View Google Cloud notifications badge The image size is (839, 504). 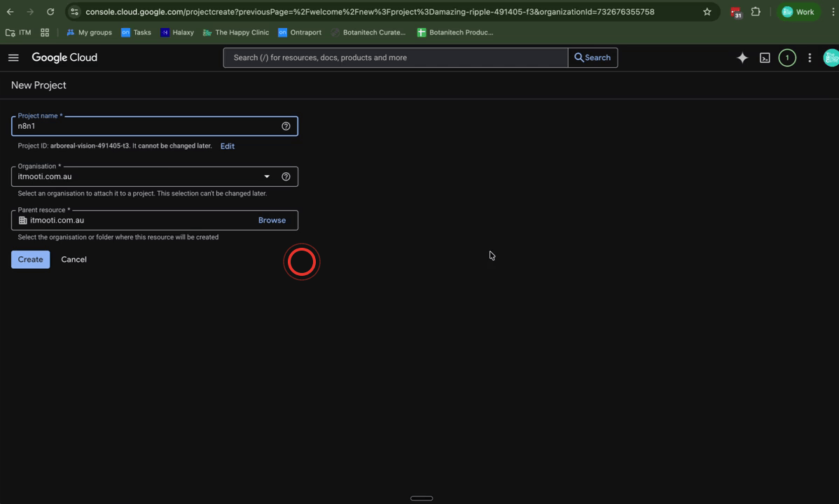787,57
